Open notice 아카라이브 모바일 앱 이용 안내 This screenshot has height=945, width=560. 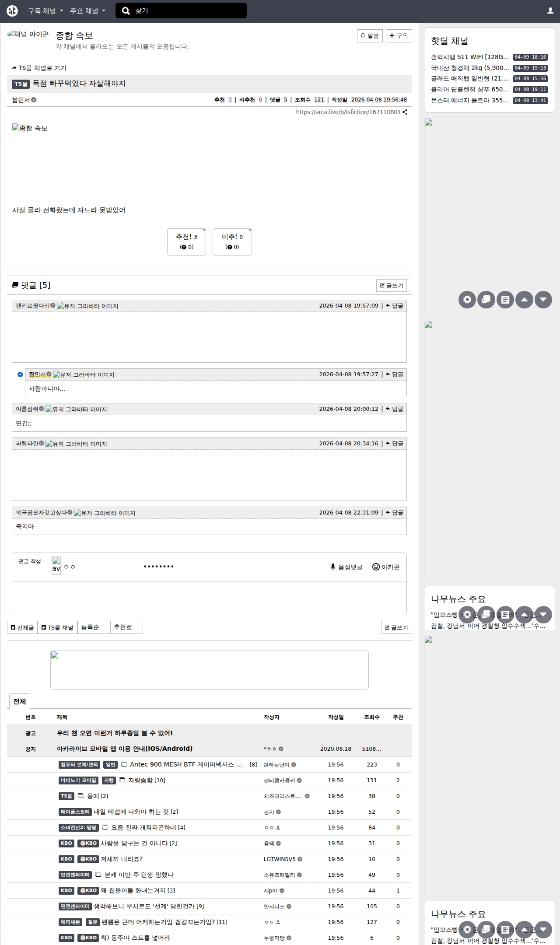coord(125,749)
